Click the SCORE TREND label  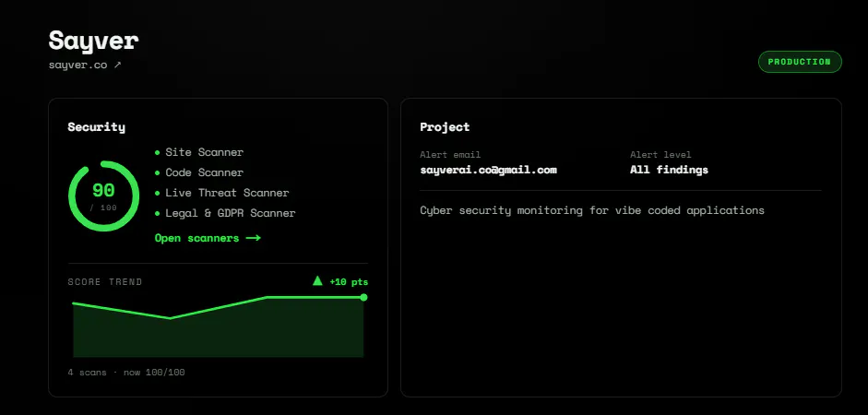pos(104,281)
